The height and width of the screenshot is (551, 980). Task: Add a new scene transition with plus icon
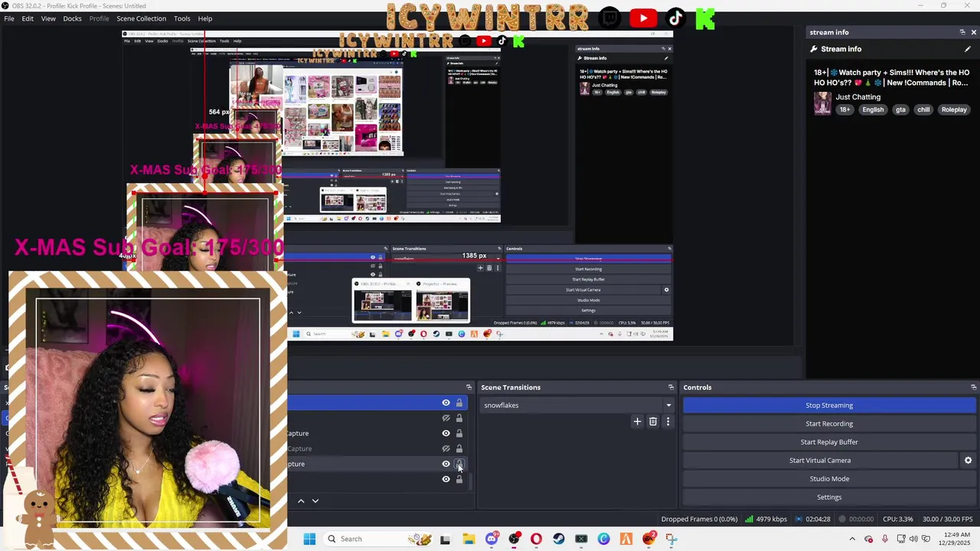click(x=637, y=422)
